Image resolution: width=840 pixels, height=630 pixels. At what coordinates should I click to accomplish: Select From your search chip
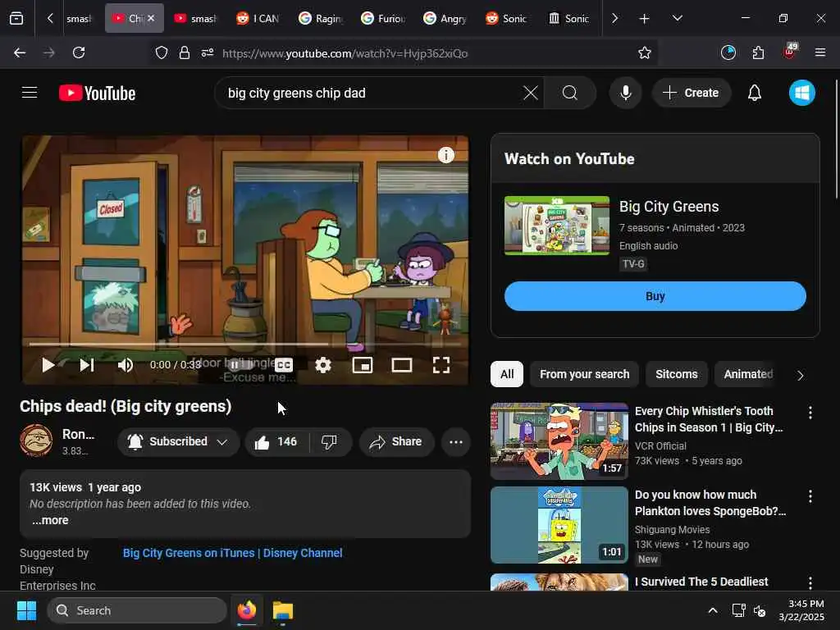point(584,374)
